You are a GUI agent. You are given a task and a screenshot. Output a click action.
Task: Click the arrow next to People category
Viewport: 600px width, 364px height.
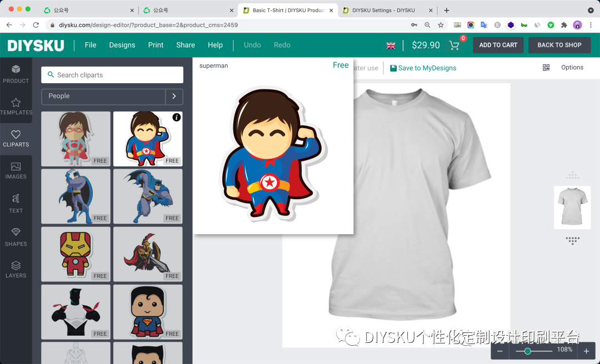point(174,97)
